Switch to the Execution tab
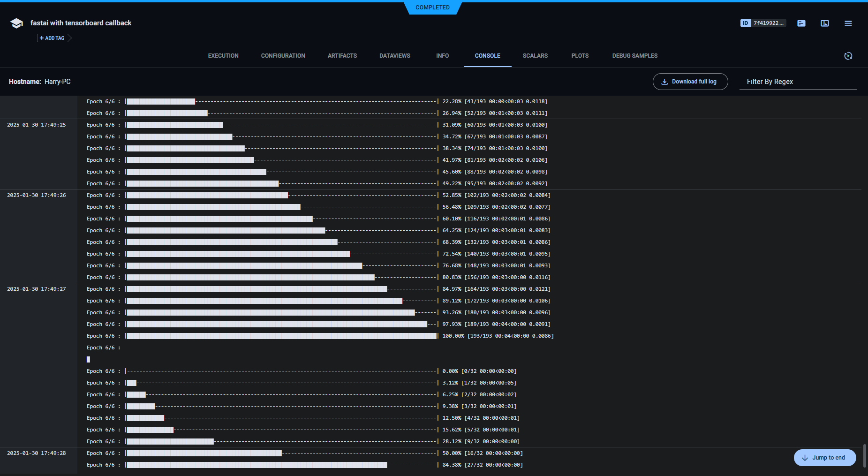Image resolution: width=868 pixels, height=476 pixels. coord(223,56)
